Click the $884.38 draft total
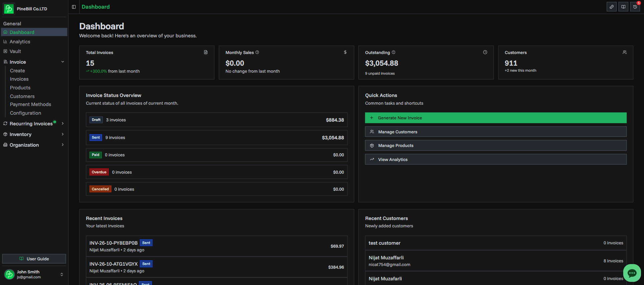Screen dimensions: 644x285 (335, 120)
